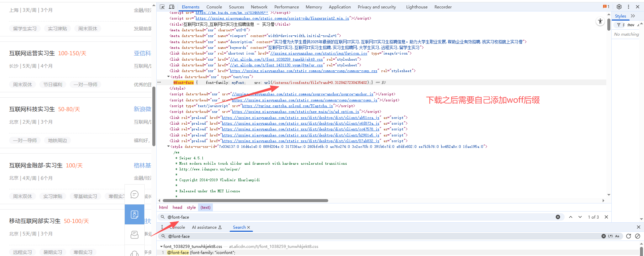
Task: Open DevTools settings gear
Action: click(619, 7)
